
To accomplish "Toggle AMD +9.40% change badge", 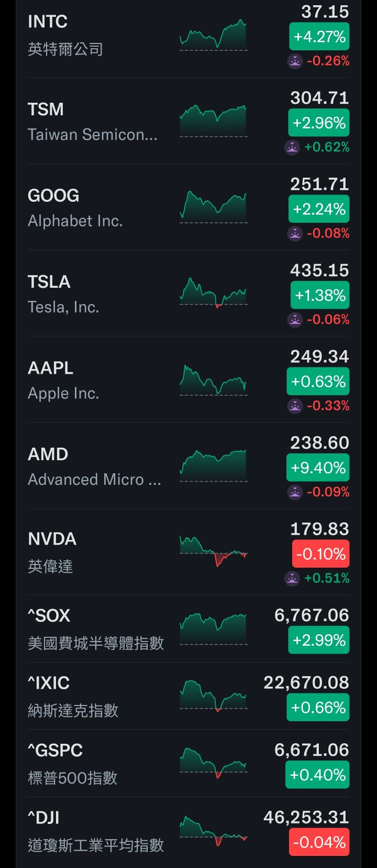I will pos(318,468).
